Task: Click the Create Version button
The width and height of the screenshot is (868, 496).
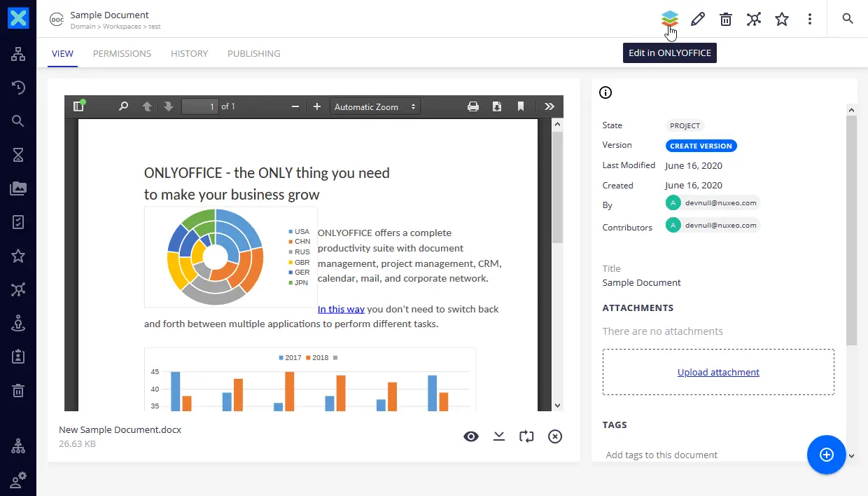Action: (x=701, y=146)
